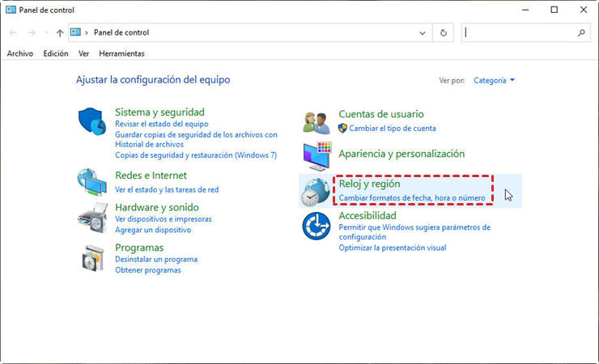Image resolution: width=599 pixels, height=364 pixels.
Task: Expand the breadcrumb chevron before Panel de control
Action: pyautogui.click(x=87, y=33)
